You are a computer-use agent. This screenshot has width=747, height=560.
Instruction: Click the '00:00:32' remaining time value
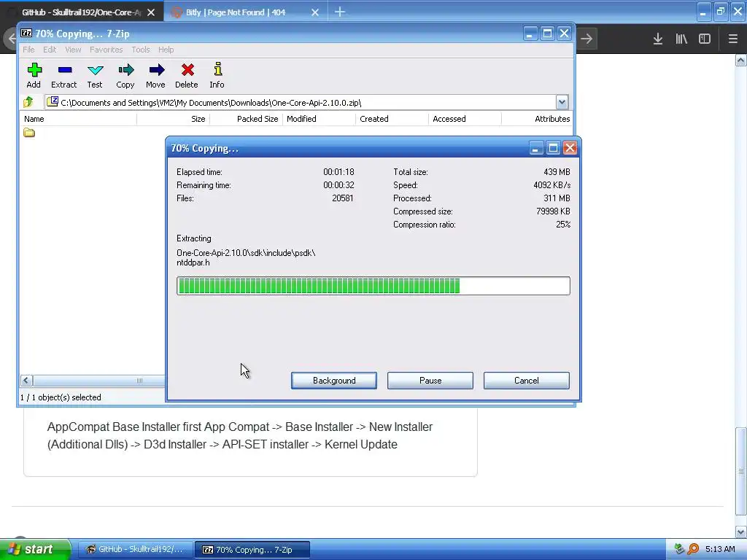[x=338, y=184]
